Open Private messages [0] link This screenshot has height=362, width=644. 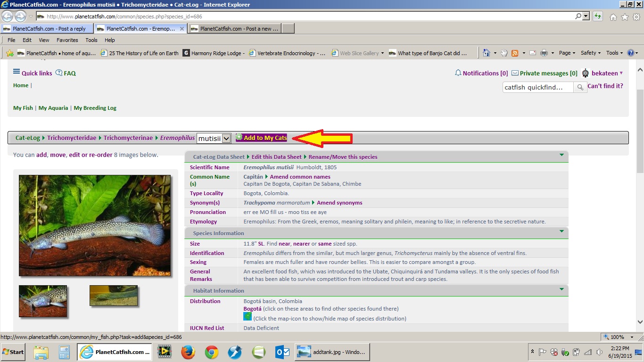point(545,73)
